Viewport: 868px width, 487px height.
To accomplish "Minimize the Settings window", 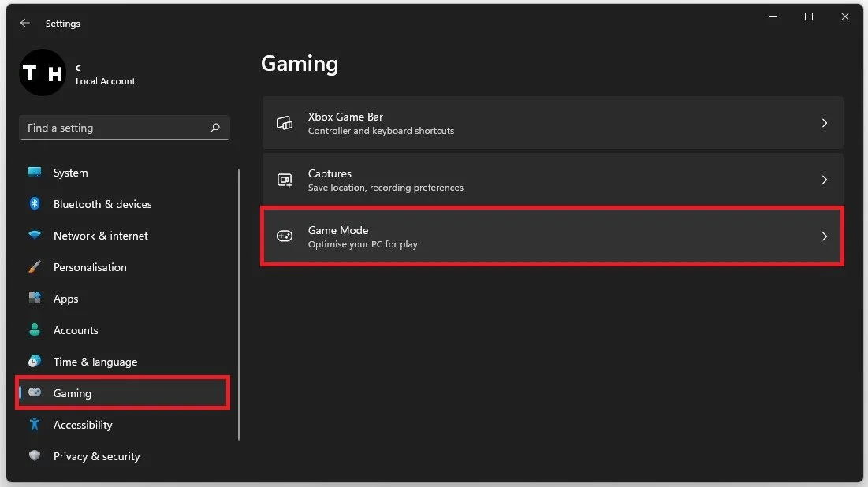I will 773,17.
